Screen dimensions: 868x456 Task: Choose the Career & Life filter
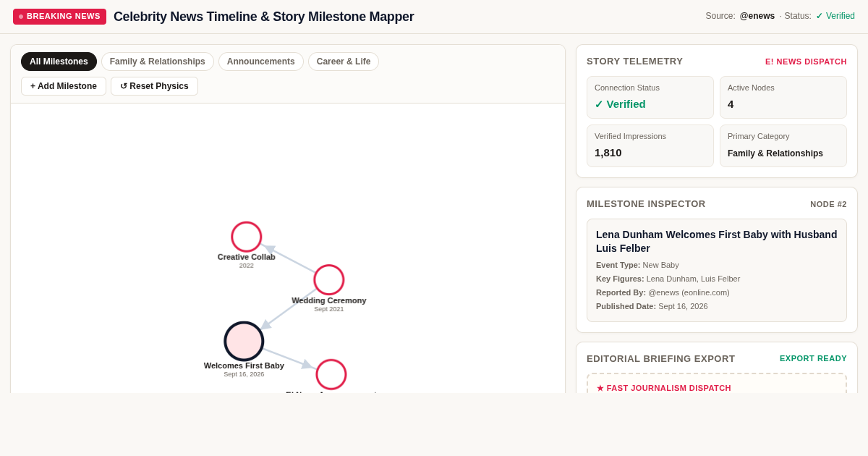(x=344, y=62)
